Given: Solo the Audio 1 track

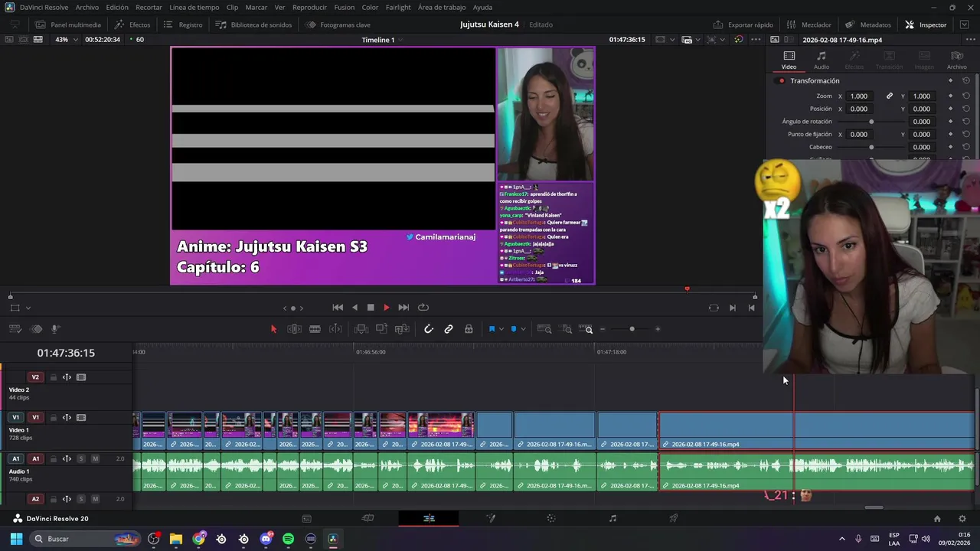Looking at the screenshot, I should 81,459.
